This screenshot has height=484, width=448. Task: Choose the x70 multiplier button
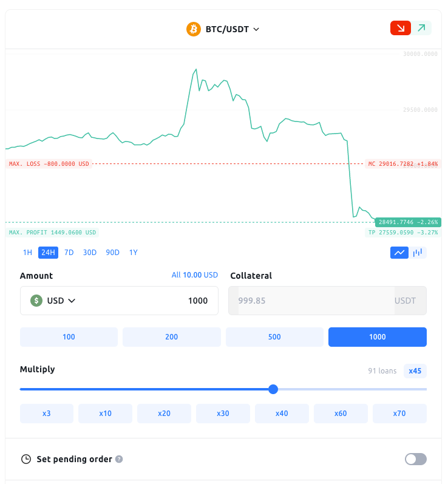[x=399, y=414]
